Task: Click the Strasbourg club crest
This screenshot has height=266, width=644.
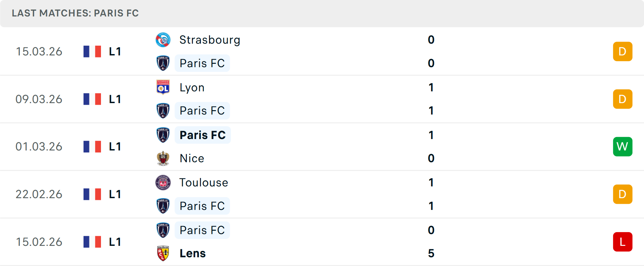Action: click(x=163, y=40)
